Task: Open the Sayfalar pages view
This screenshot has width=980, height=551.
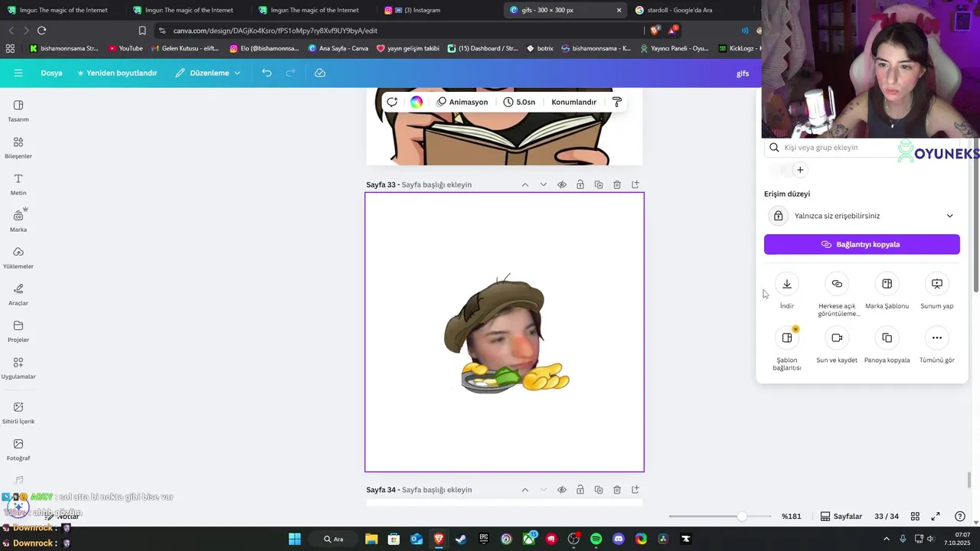Action: tap(841, 517)
